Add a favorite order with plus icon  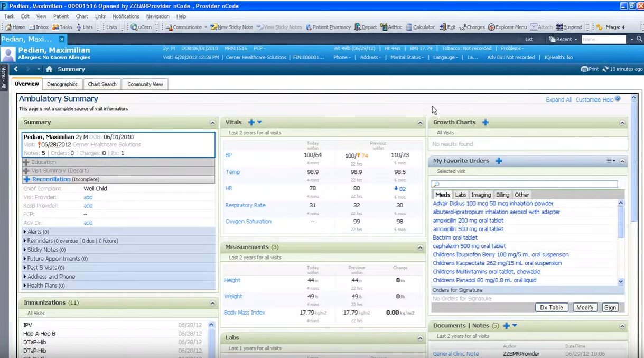[499, 161]
